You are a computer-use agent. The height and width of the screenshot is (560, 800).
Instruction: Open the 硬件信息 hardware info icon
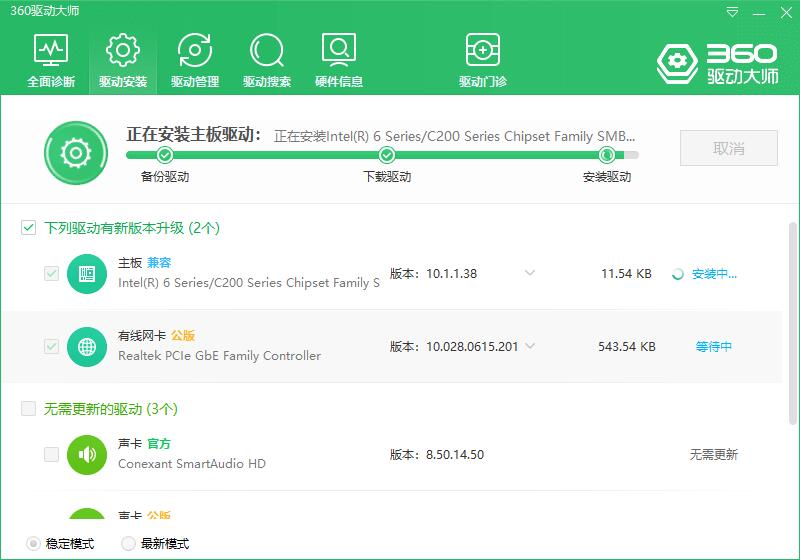[339, 50]
